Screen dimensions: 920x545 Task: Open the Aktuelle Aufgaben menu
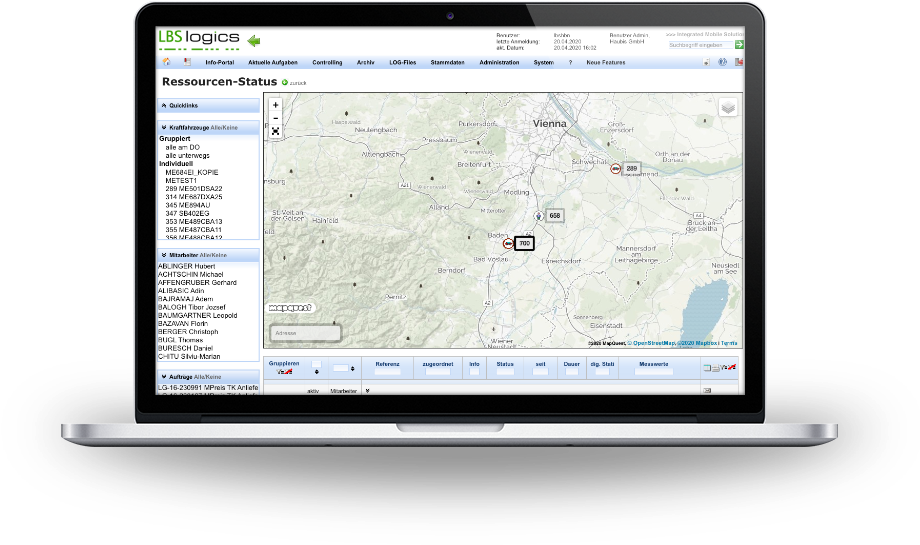(x=273, y=62)
